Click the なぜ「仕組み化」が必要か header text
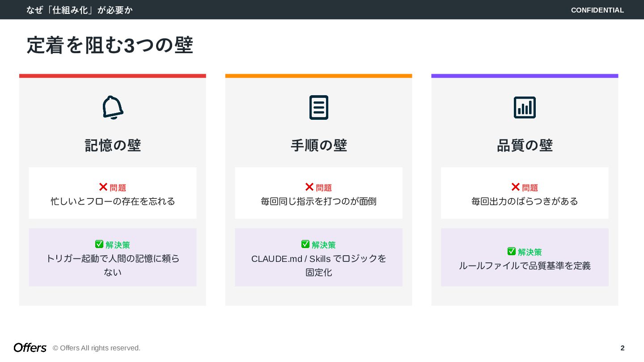 80,10
